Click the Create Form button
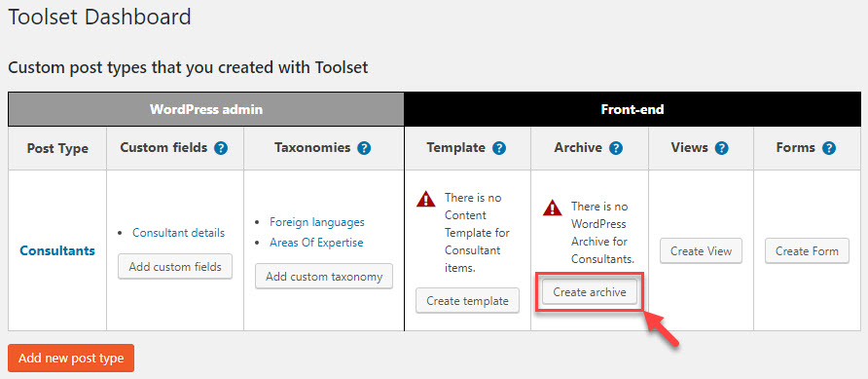This screenshot has width=868, height=379. (807, 251)
